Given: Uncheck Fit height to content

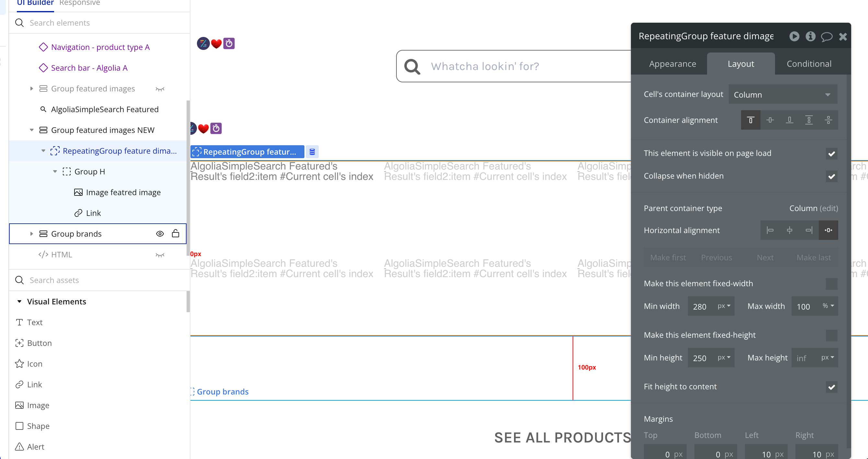Looking at the screenshot, I should pyautogui.click(x=831, y=387).
